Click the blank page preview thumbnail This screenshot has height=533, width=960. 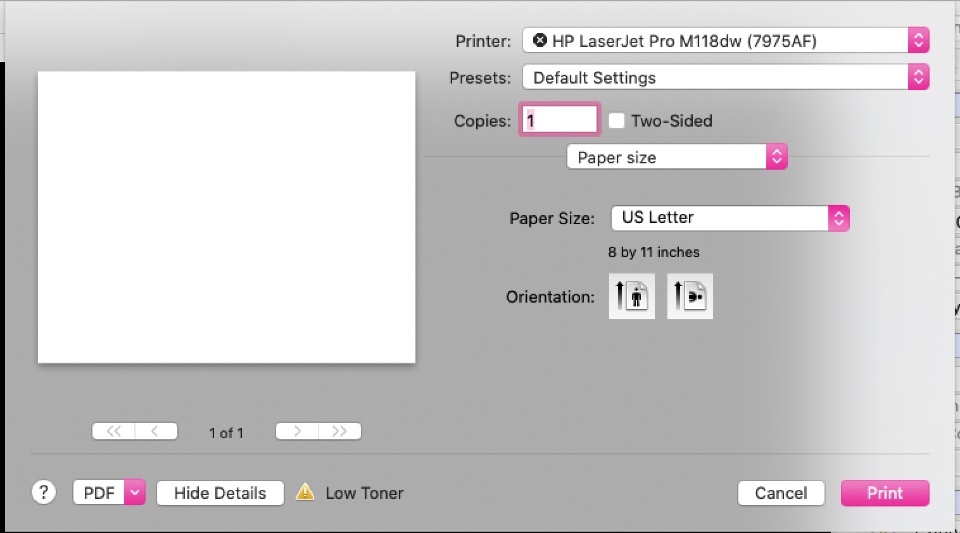tap(226, 217)
